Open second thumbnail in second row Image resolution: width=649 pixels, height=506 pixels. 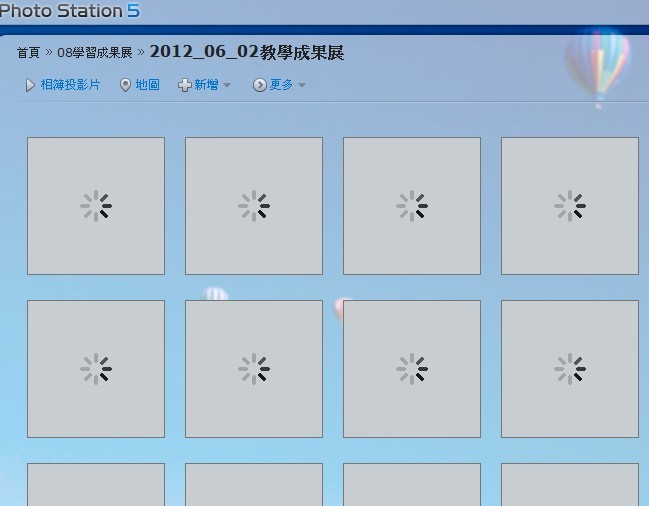(254, 369)
